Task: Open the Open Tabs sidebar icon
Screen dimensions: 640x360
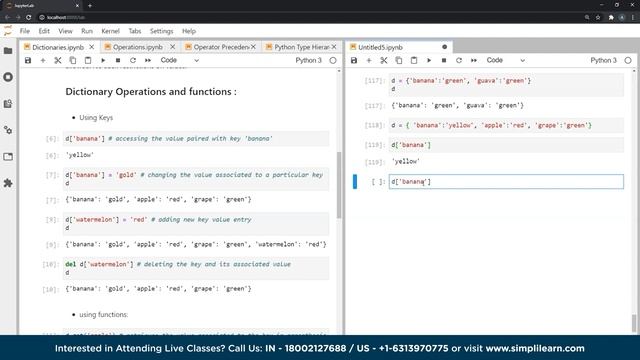Action: pyautogui.click(x=8, y=157)
